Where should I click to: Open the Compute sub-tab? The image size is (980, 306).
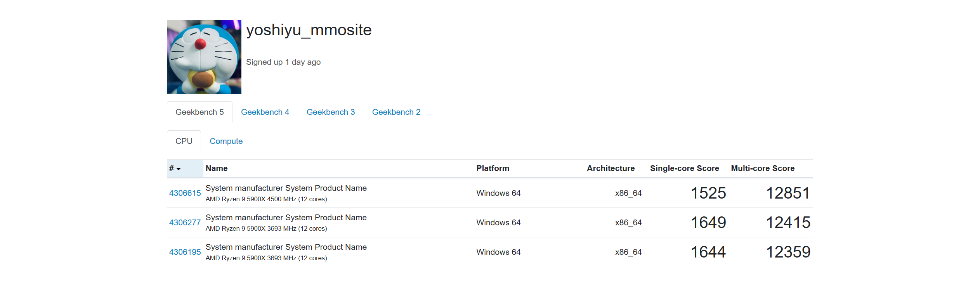coord(226,141)
